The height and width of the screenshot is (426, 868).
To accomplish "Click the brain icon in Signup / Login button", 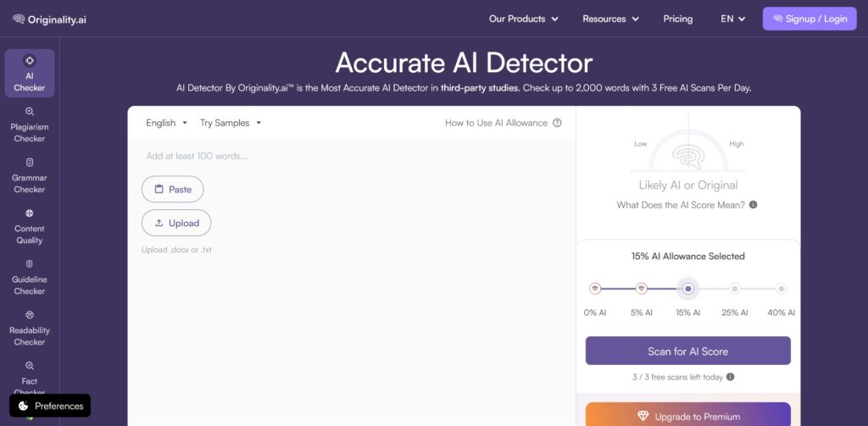I will tap(778, 19).
